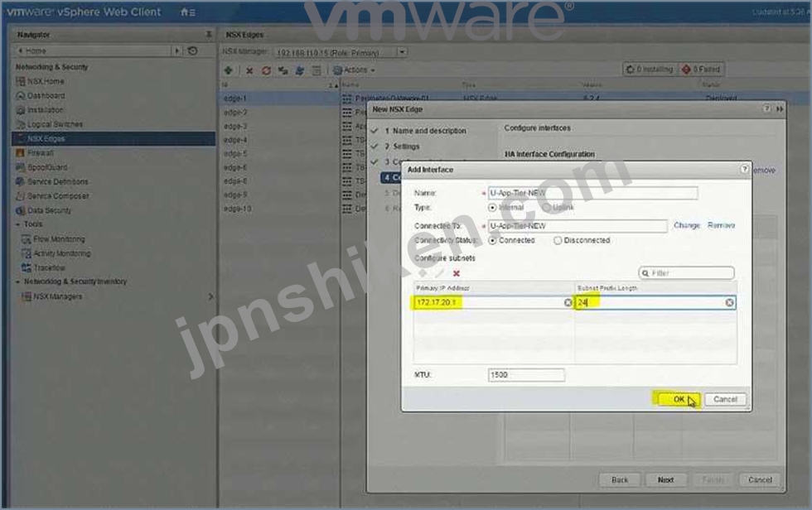Collapse Networking & Security Inventory section
Screen dimensions: 812x510
point(17,281)
